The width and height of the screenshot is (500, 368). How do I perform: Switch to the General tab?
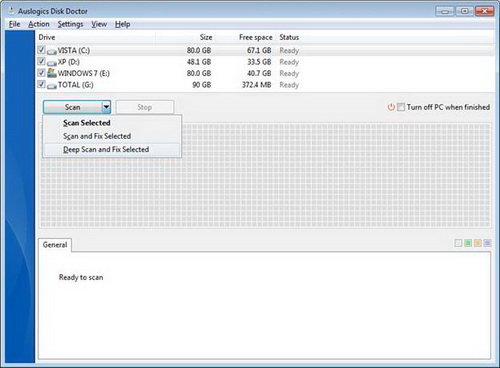tap(55, 245)
